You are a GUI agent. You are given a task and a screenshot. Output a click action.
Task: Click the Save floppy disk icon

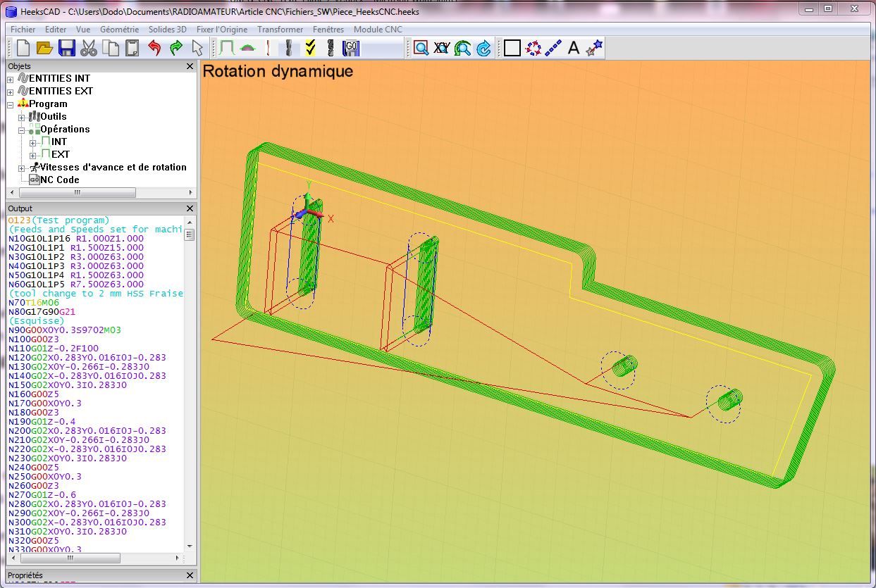pyautogui.click(x=66, y=48)
